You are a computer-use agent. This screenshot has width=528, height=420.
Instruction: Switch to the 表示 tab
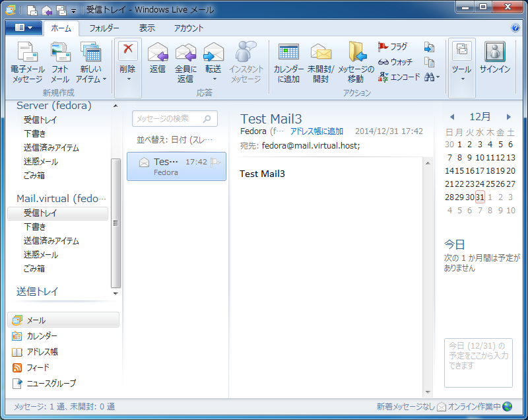coord(147,28)
